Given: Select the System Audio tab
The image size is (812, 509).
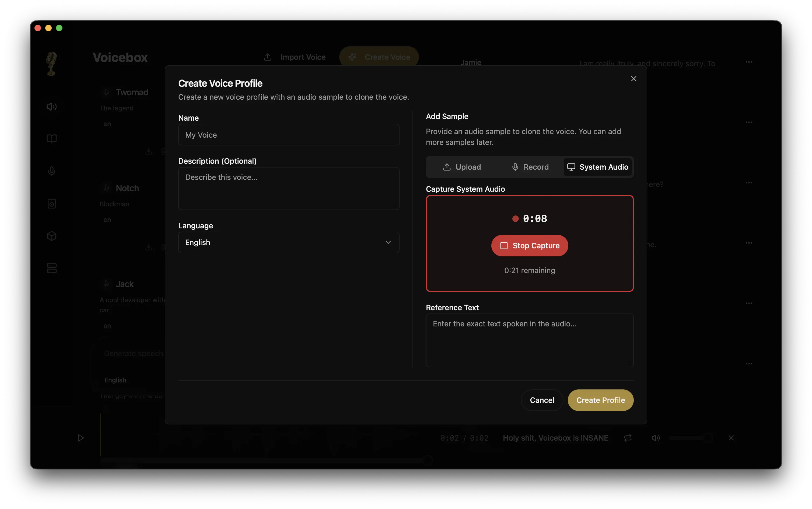Looking at the screenshot, I should 598,167.
